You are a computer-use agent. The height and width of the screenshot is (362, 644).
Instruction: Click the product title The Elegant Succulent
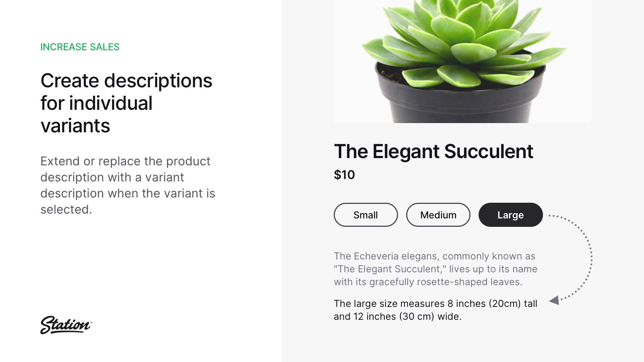pyautogui.click(x=434, y=152)
